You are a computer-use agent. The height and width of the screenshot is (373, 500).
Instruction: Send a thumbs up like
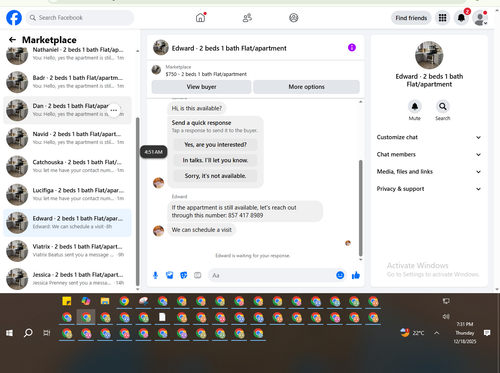pos(356,275)
